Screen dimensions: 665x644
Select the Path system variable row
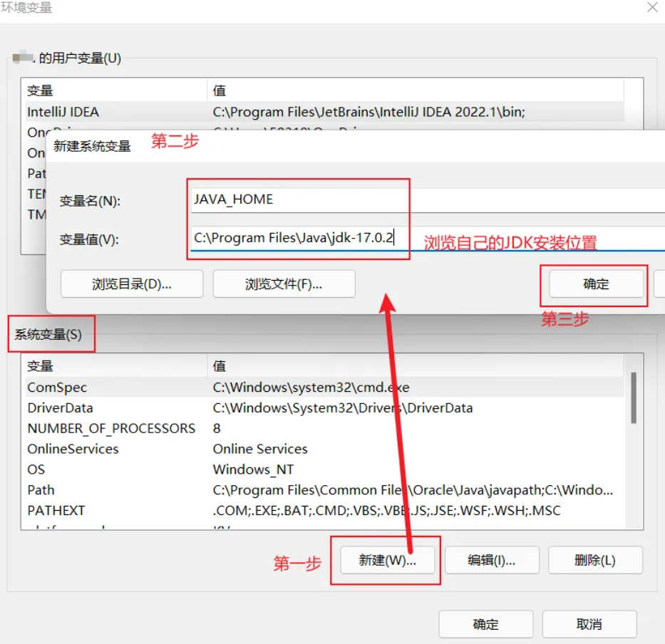coord(321,490)
